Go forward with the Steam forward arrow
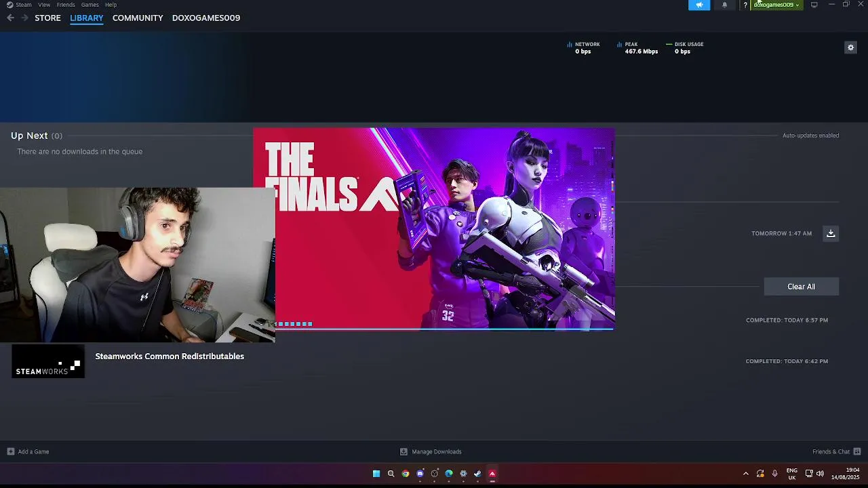 [x=25, y=18]
